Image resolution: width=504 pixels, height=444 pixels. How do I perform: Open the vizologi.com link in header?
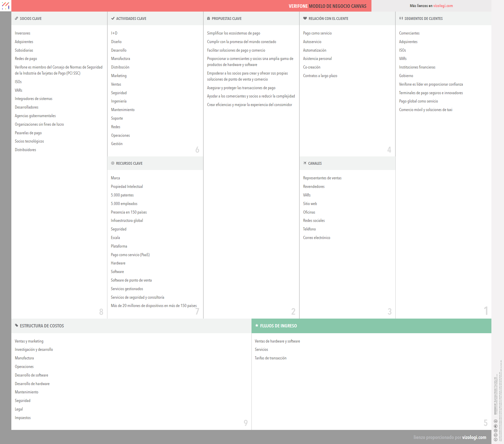(x=443, y=6)
